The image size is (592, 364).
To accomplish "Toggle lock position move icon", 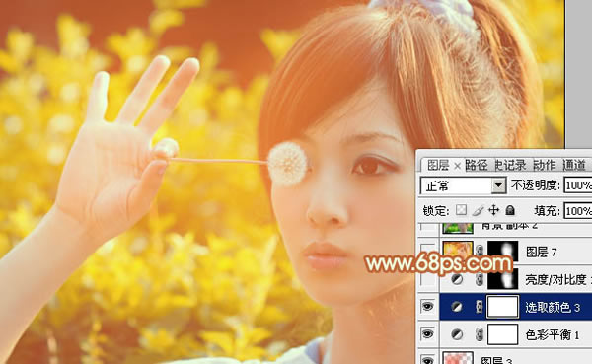I will 494,210.
